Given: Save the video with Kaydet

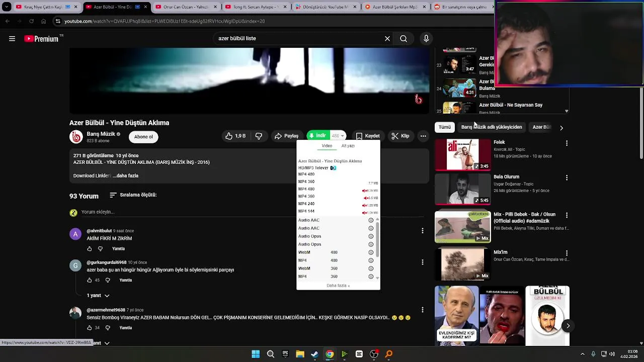Looking at the screenshot, I should point(368,136).
